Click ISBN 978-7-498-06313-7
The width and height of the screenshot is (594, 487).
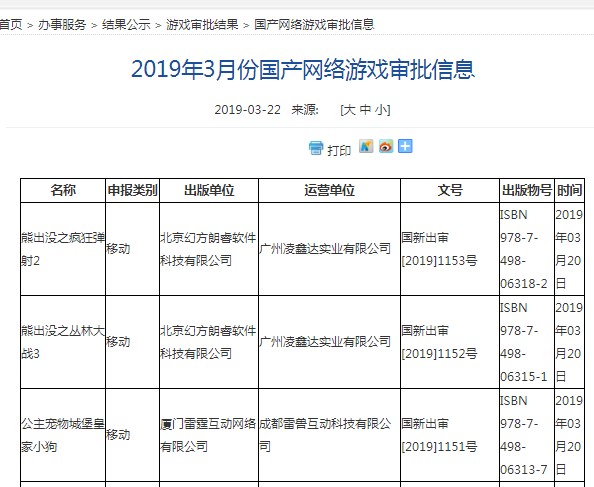[x=524, y=435]
